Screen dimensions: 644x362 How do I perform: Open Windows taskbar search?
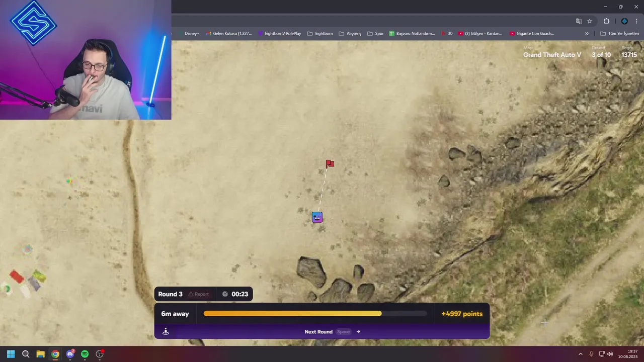tap(26, 354)
